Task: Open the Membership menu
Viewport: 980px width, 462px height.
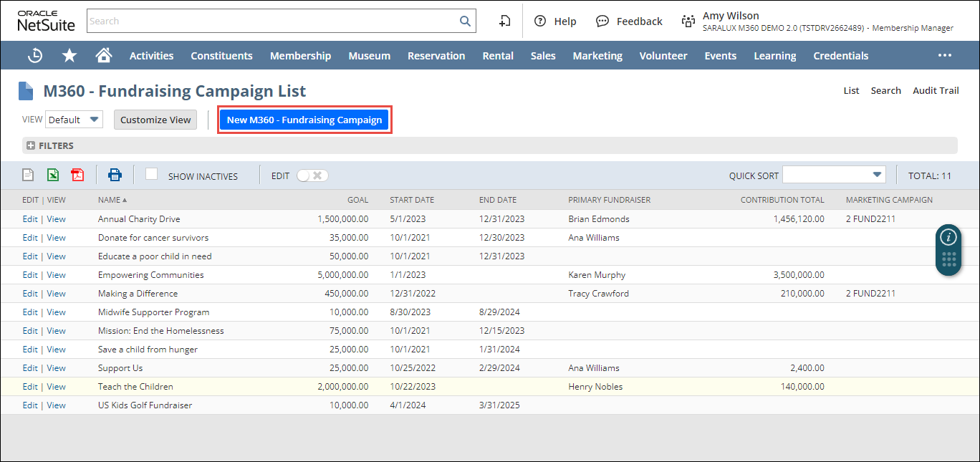Action: point(300,56)
